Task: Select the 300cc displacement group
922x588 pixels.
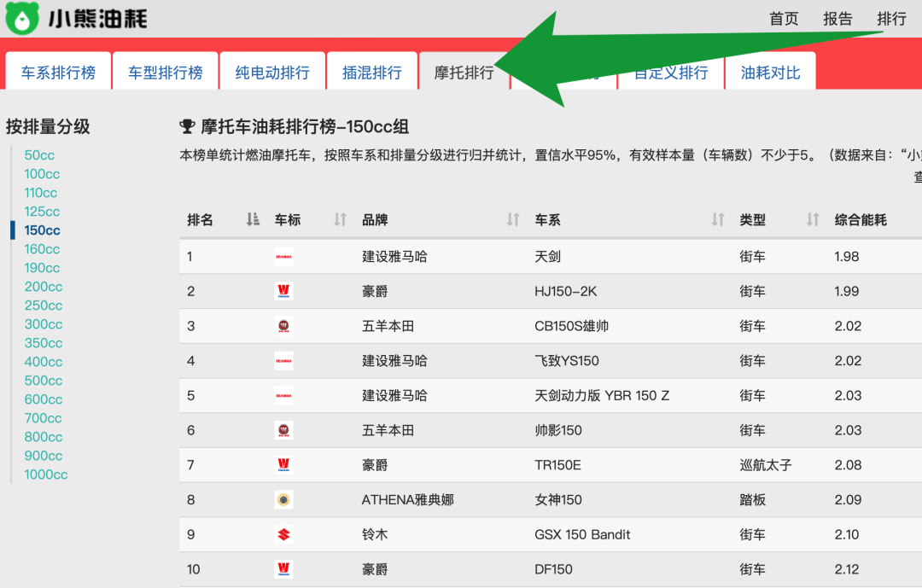Action: (43, 324)
